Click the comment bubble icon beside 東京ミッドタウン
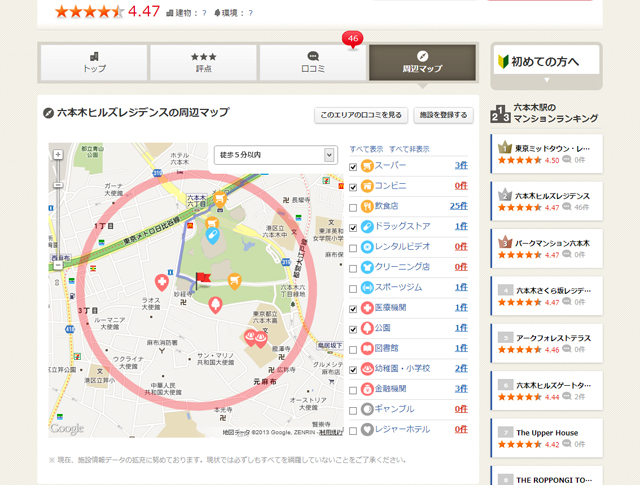640x485 pixels. tap(567, 160)
